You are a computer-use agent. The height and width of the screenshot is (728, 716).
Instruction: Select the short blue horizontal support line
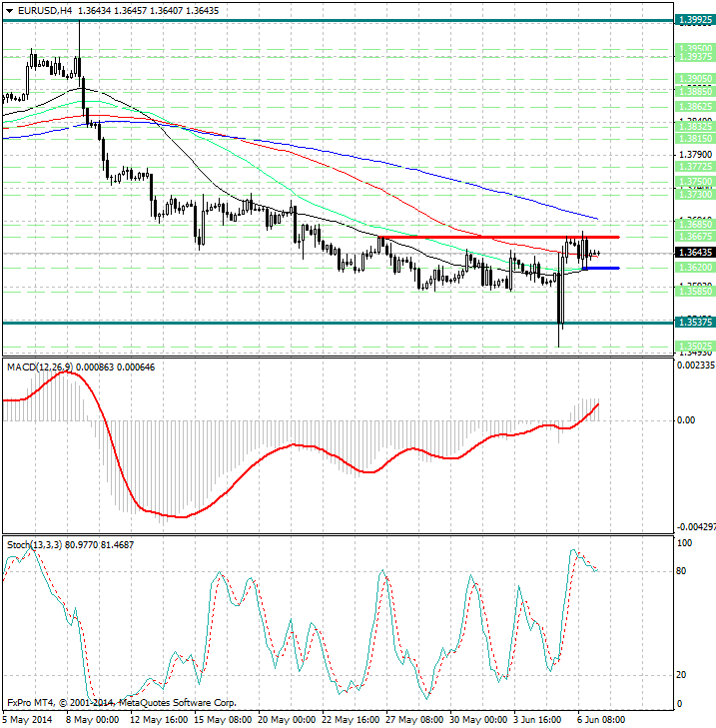point(601,268)
